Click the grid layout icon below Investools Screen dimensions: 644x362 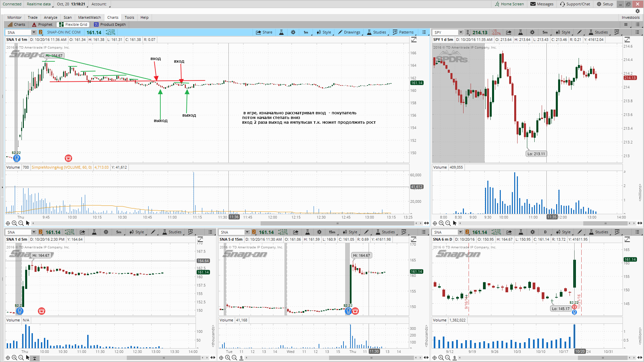(x=626, y=24)
